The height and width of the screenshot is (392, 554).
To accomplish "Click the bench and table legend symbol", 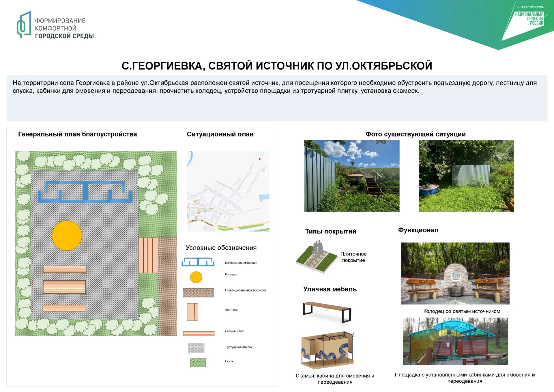I will click(199, 333).
